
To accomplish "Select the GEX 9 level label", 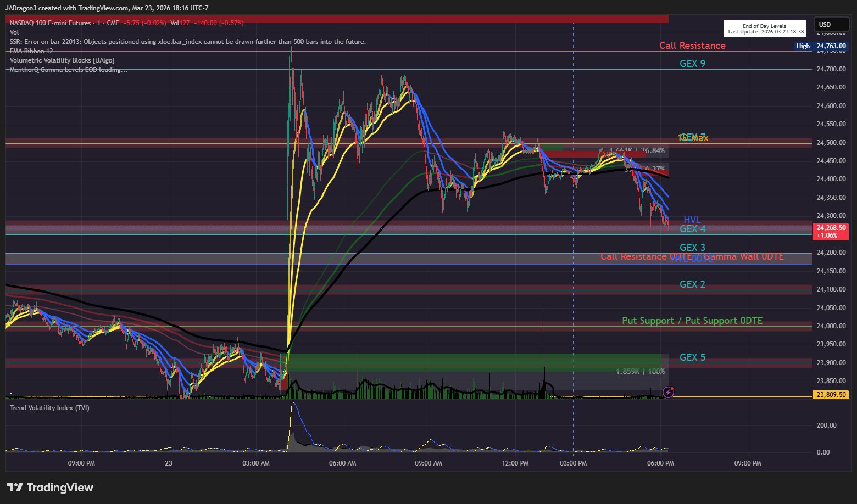I will tap(692, 64).
